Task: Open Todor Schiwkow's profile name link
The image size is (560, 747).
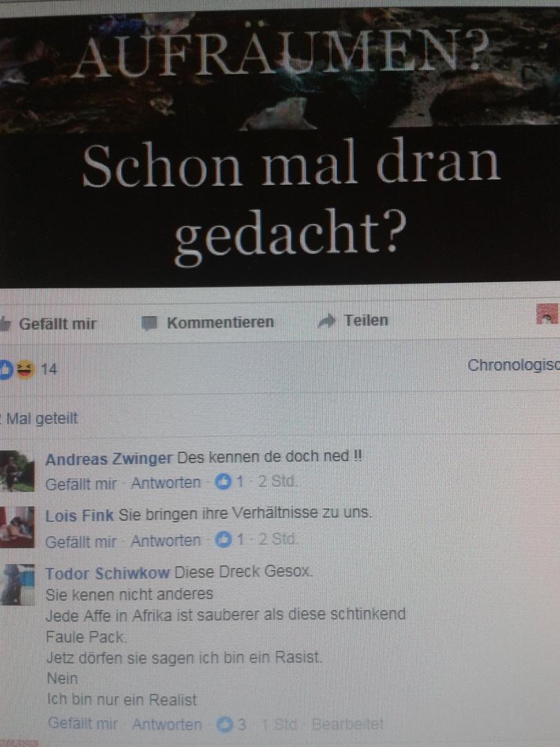Action: click(x=108, y=573)
